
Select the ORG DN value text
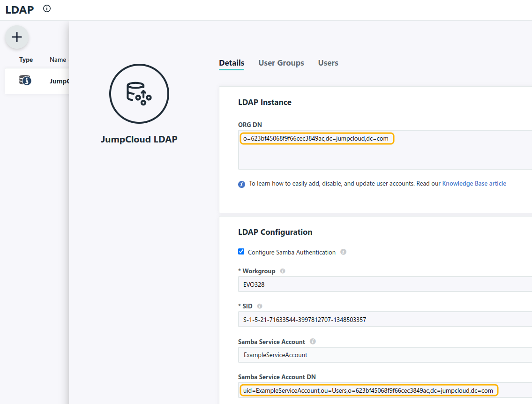(315, 138)
